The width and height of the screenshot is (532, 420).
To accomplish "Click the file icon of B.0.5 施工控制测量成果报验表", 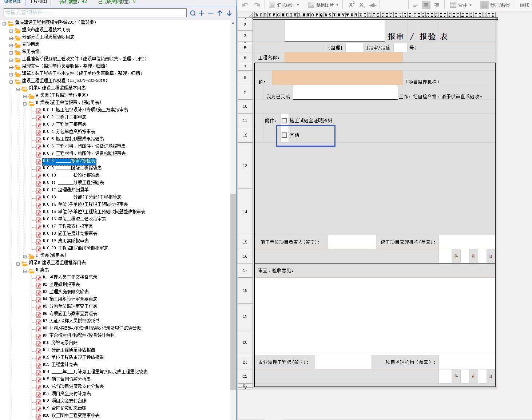I will click(39, 140).
